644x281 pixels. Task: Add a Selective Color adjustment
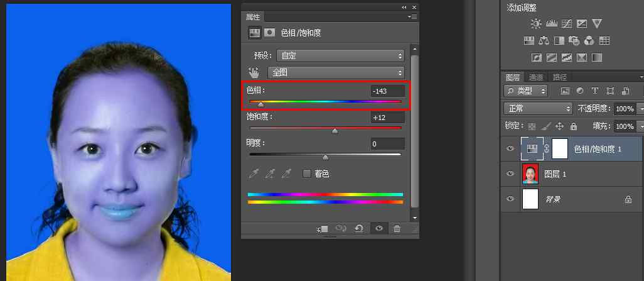coord(582,57)
